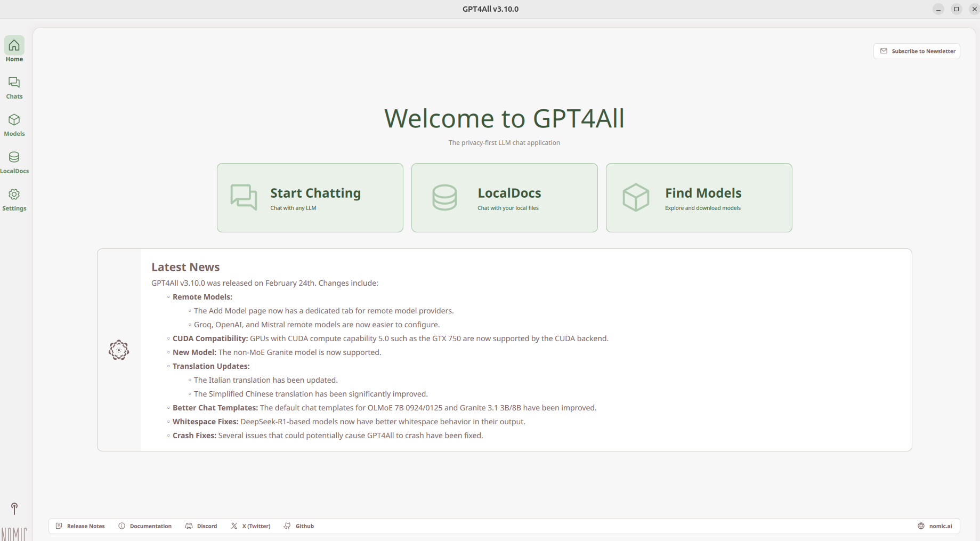Screen dimensions: 980x541
Task: Maximize the GPT4All window
Action: pos(957,9)
